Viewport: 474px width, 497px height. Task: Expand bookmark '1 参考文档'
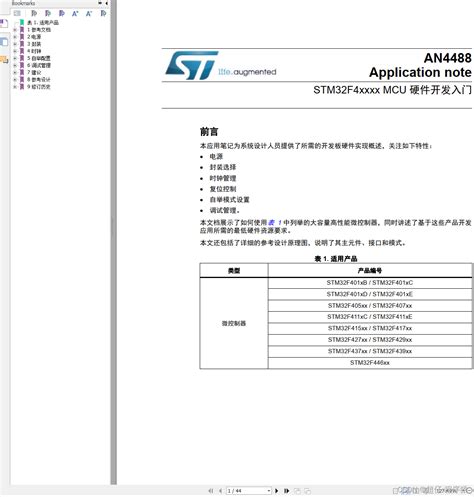(x=15, y=30)
